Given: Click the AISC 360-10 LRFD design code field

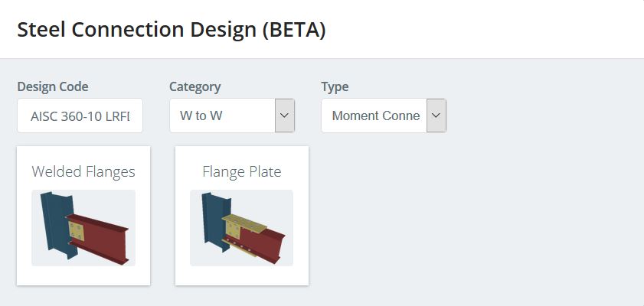Looking at the screenshot, I should coord(80,116).
